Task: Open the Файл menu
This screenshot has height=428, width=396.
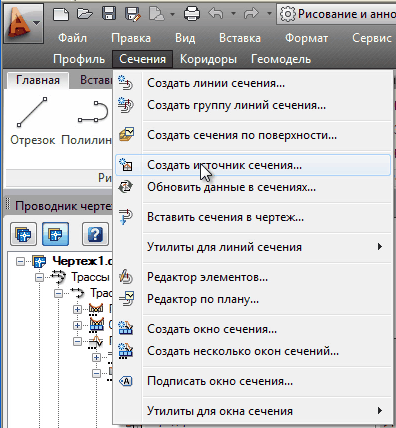Action: 72,38
